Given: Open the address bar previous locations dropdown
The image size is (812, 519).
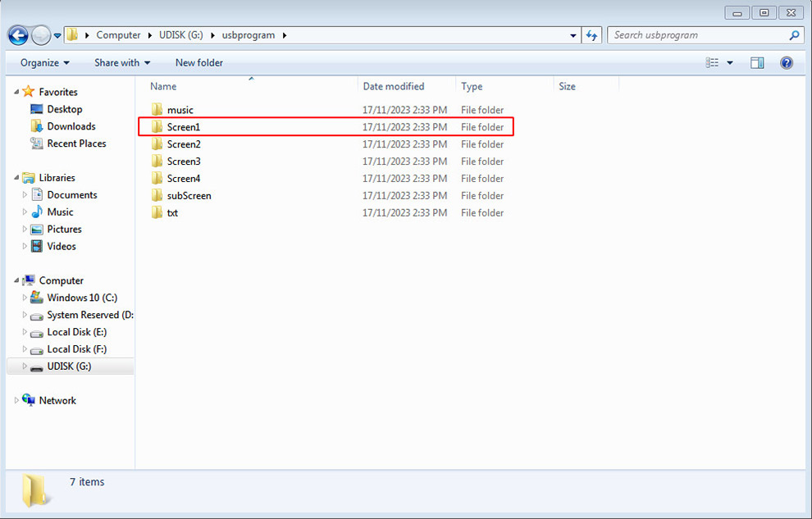Looking at the screenshot, I should [x=573, y=36].
